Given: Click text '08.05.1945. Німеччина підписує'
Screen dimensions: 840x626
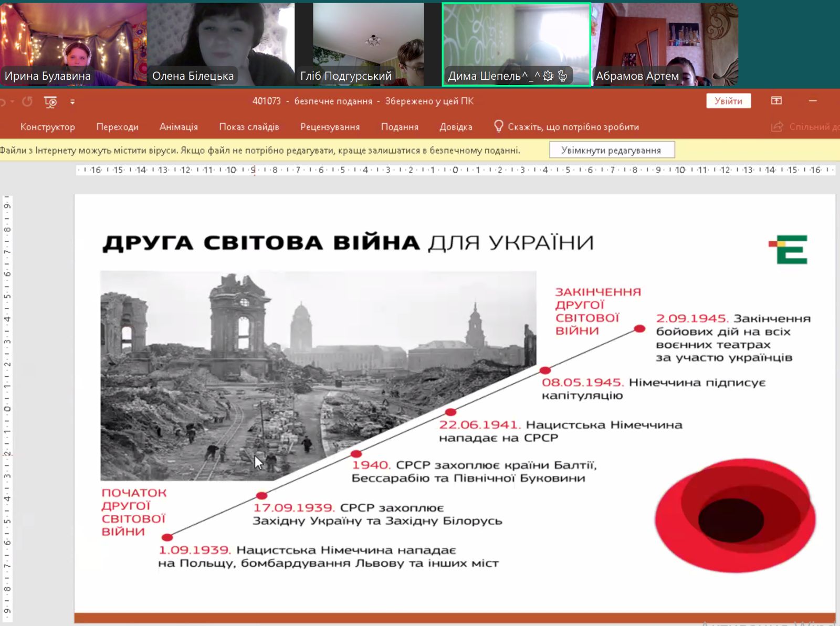Looking at the screenshot, I should (x=654, y=383).
